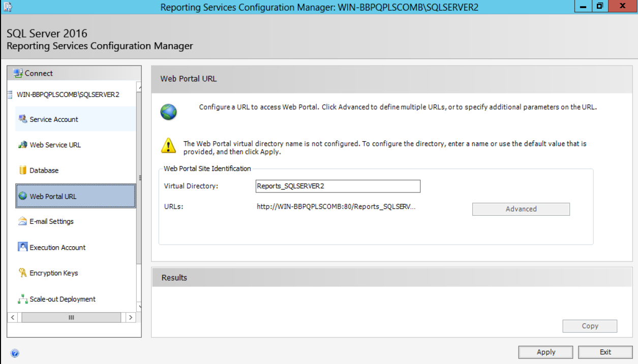Viewport: 638px width, 364px height.
Task: Click the Virtual Directory label
Action: (x=191, y=186)
